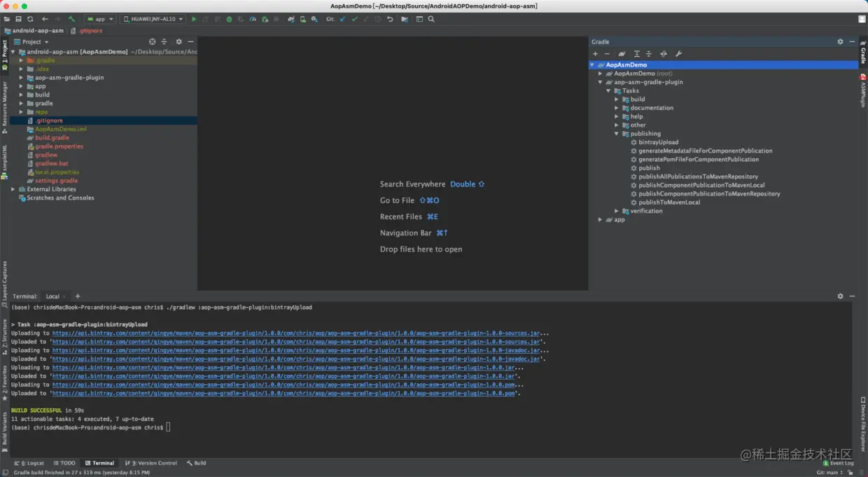Click the Profiler gauge icon
This screenshot has height=477, width=868.
253,19
